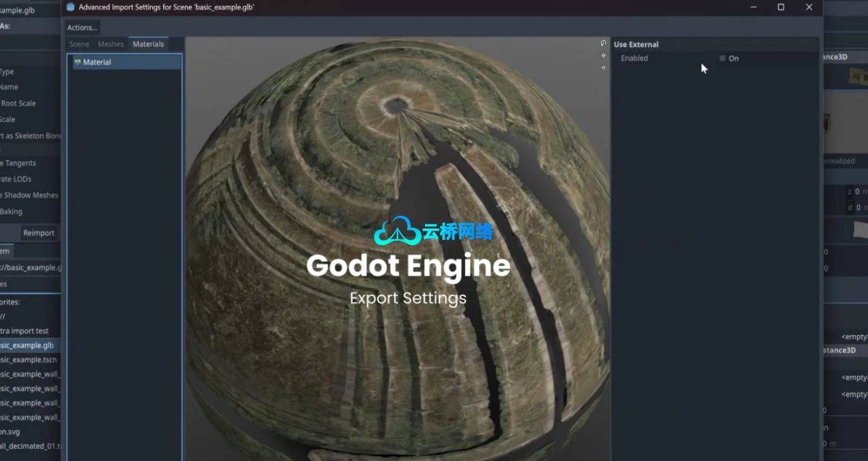Click the material icon beside the Material entry
The width and height of the screenshot is (868, 461).
78,62
